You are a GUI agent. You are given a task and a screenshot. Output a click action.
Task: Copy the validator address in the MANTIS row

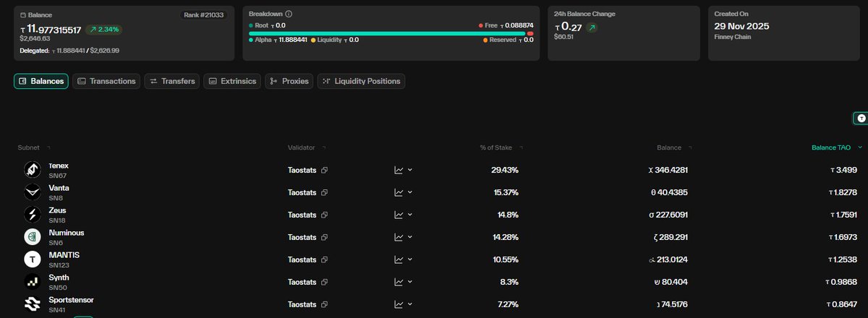point(325,259)
